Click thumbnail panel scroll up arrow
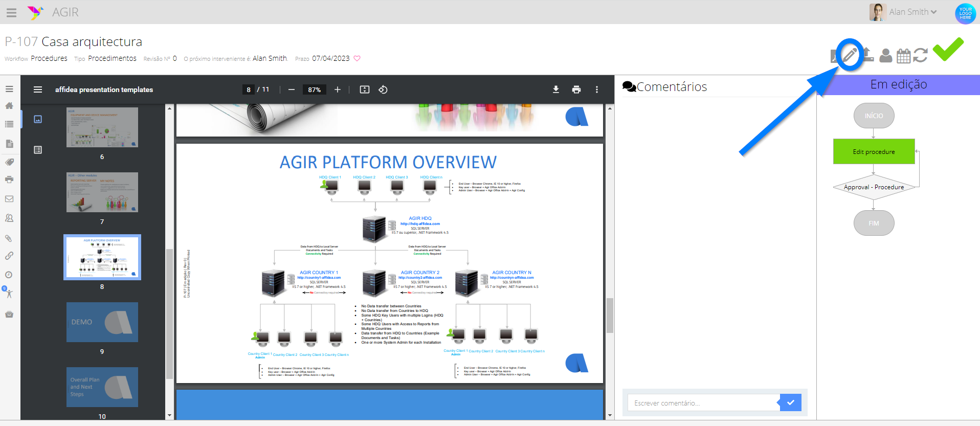This screenshot has width=980, height=426. point(169,108)
